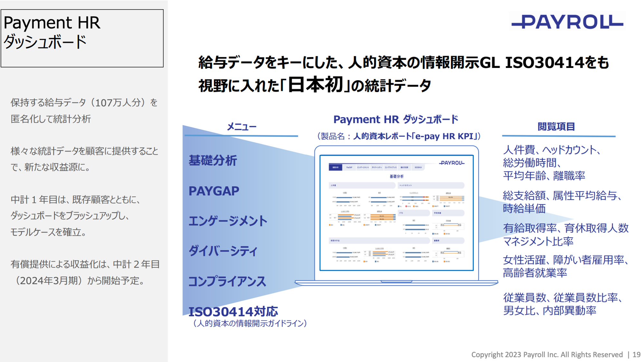Open the エンゲージメント tab in the dashboard preview
Screen dimensions: 644x362
tap(363, 167)
